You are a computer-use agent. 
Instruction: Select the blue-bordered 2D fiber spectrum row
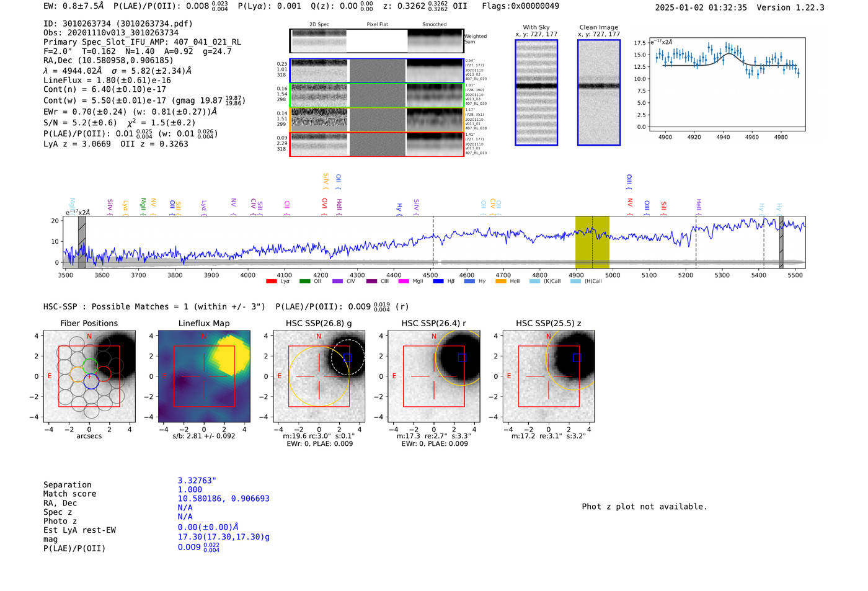coord(376,71)
